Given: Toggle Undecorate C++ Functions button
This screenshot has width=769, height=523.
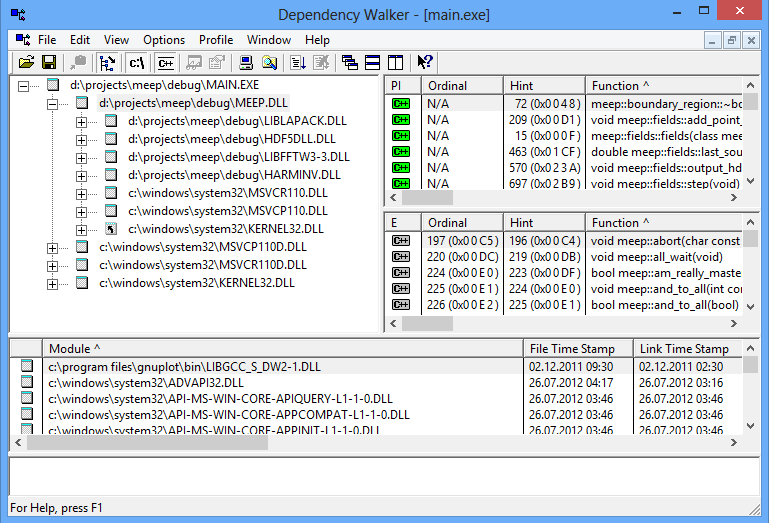Looking at the screenshot, I should point(166,63).
